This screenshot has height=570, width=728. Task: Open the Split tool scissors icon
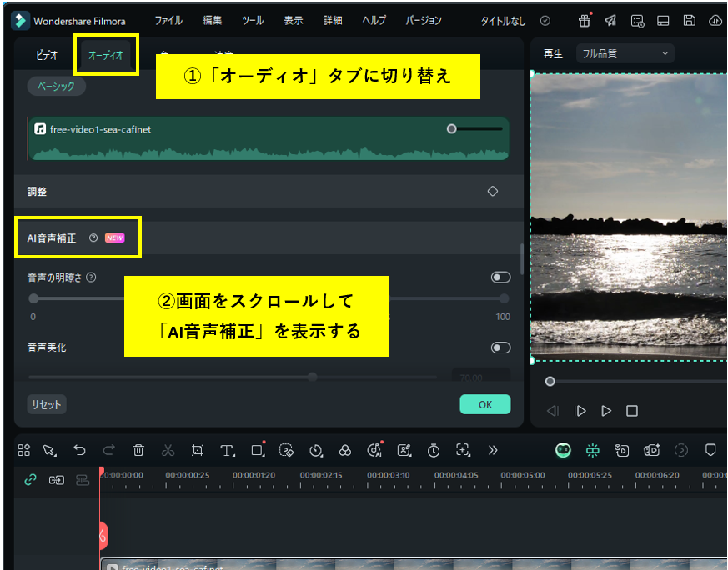point(168,450)
